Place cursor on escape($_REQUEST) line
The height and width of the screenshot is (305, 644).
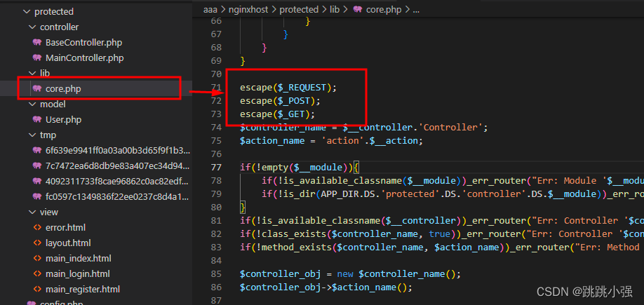pos(288,88)
